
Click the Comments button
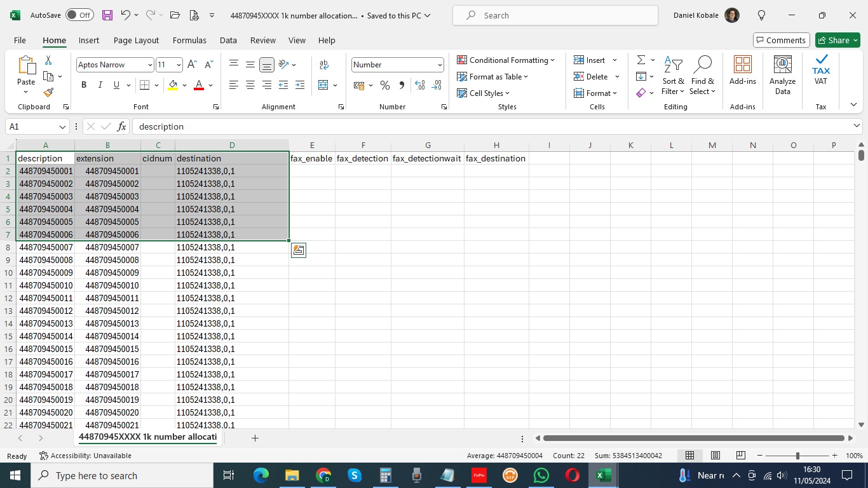(781, 39)
